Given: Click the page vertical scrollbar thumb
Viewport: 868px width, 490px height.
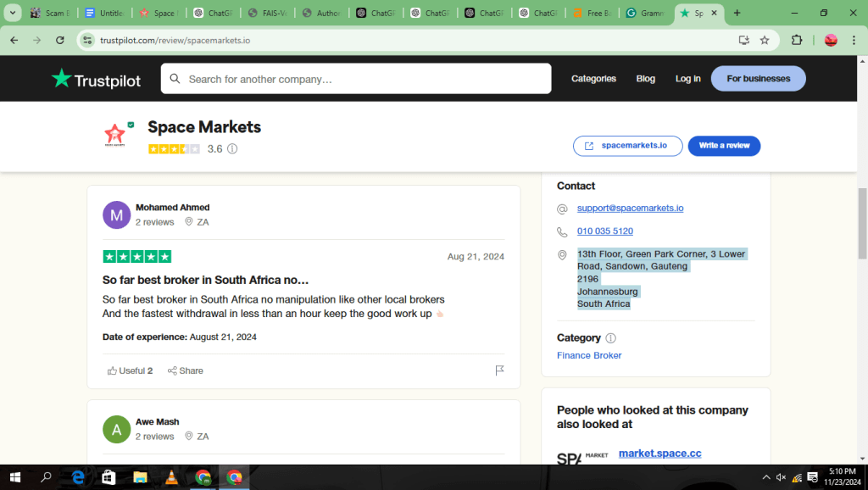Looking at the screenshot, I should click(x=862, y=223).
